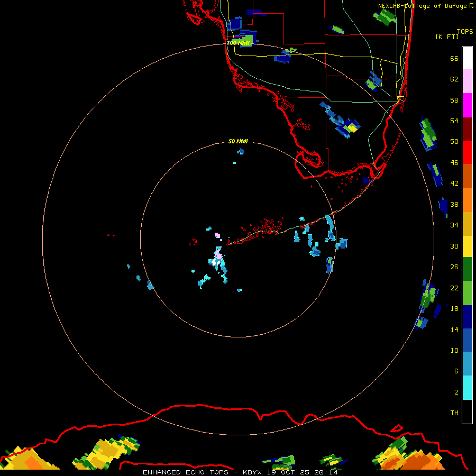This screenshot has width=476, height=476.
Task: Click the dark orange legend swatch
Action: click(x=467, y=176)
